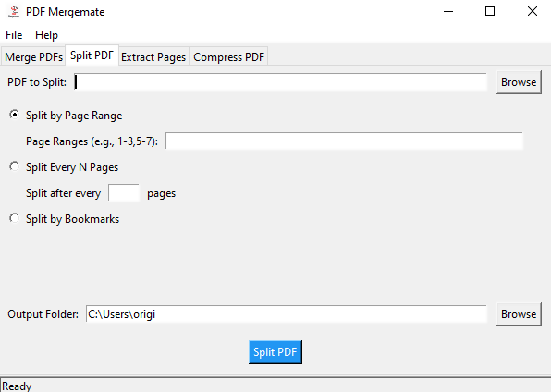Select the Split Every N Pages option
Screen dimensions: 551x392
click(x=15, y=166)
